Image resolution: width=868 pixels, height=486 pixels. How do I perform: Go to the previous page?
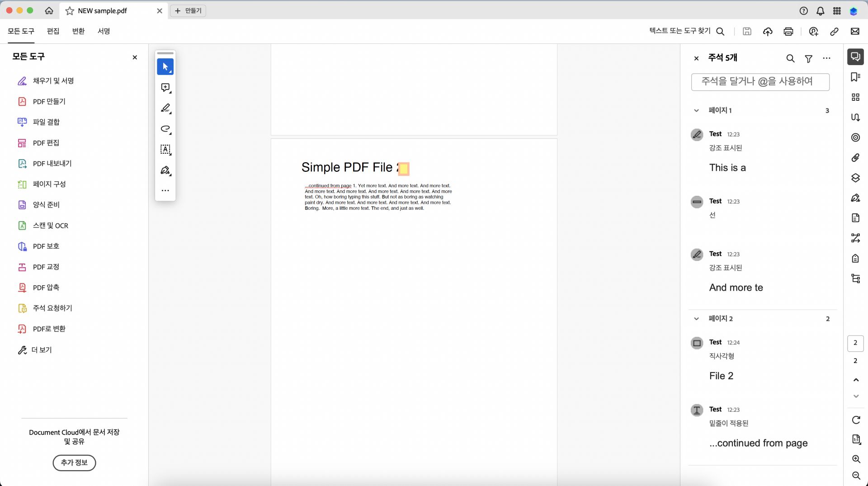856,380
